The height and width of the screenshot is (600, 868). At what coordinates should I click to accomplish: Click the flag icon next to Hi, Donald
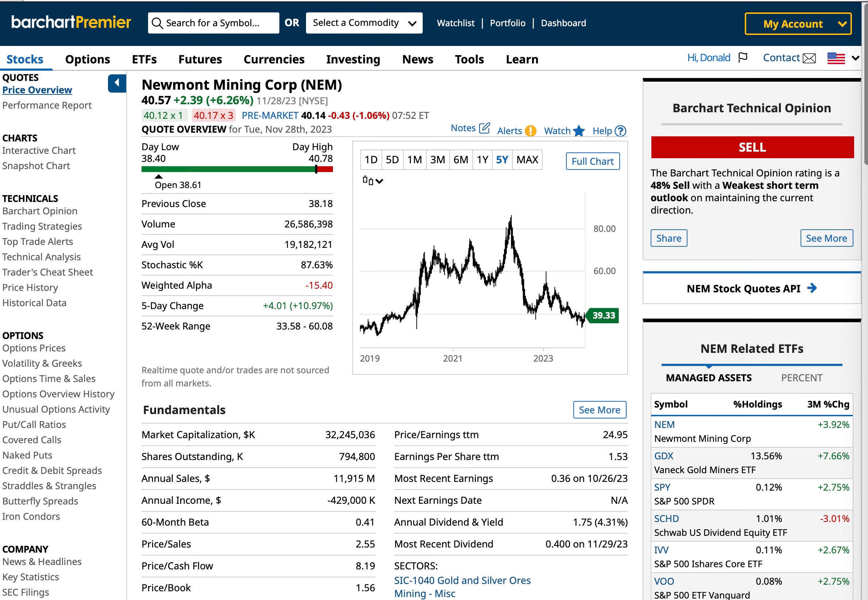tap(743, 58)
